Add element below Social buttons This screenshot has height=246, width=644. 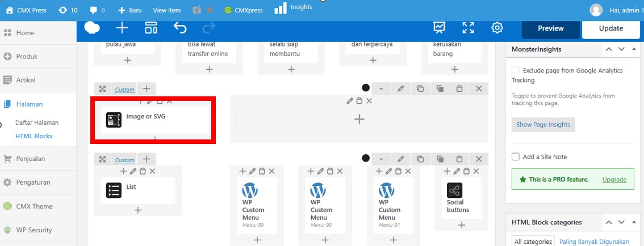[462, 225]
